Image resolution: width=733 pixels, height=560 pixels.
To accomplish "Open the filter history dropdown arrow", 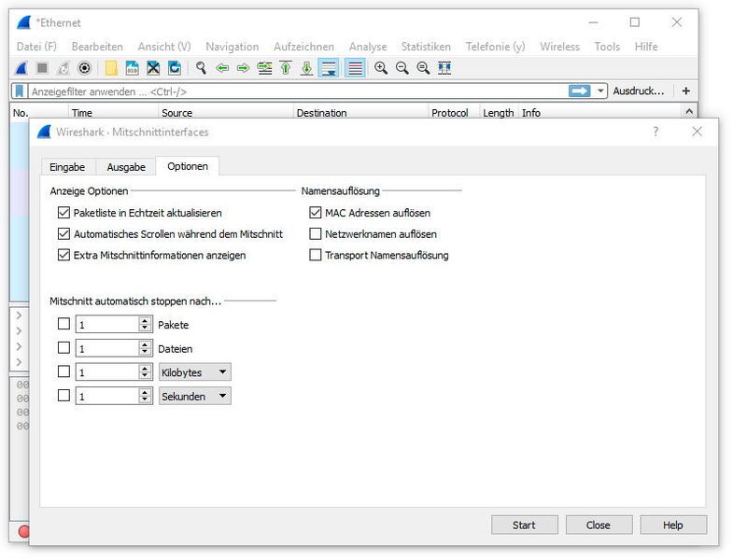I will (600, 91).
